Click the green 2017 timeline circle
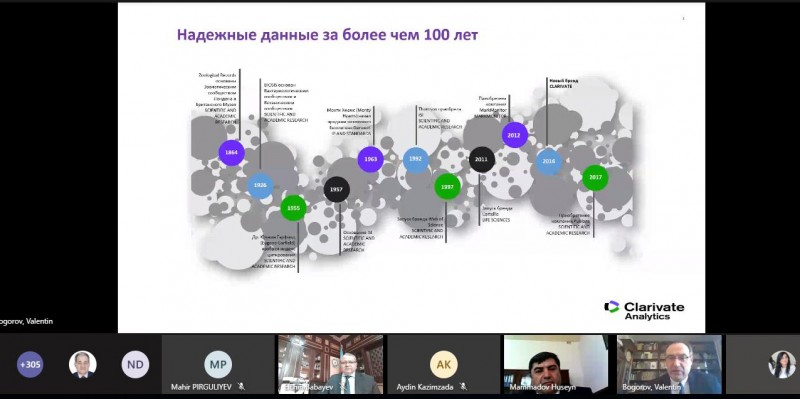Screen dimensions: 800x399 [x=595, y=178]
